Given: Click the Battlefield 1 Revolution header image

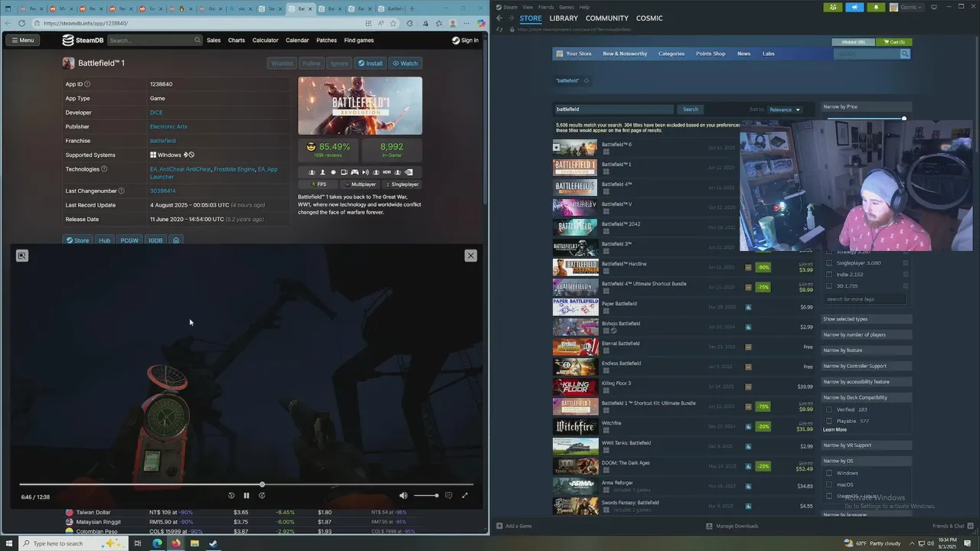Looking at the screenshot, I should (x=360, y=106).
